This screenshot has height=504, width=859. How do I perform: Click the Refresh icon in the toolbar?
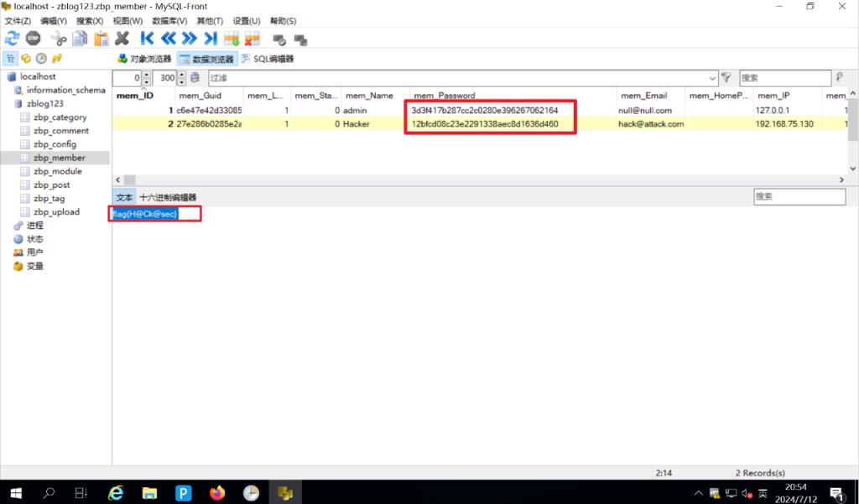tap(12, 39)
